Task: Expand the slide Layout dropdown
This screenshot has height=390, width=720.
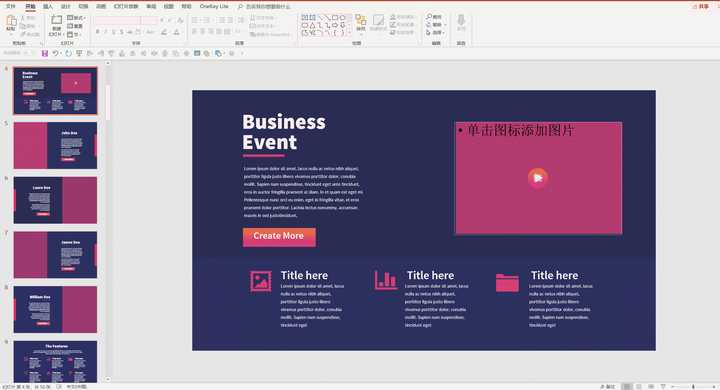Action: click(76, 17)
